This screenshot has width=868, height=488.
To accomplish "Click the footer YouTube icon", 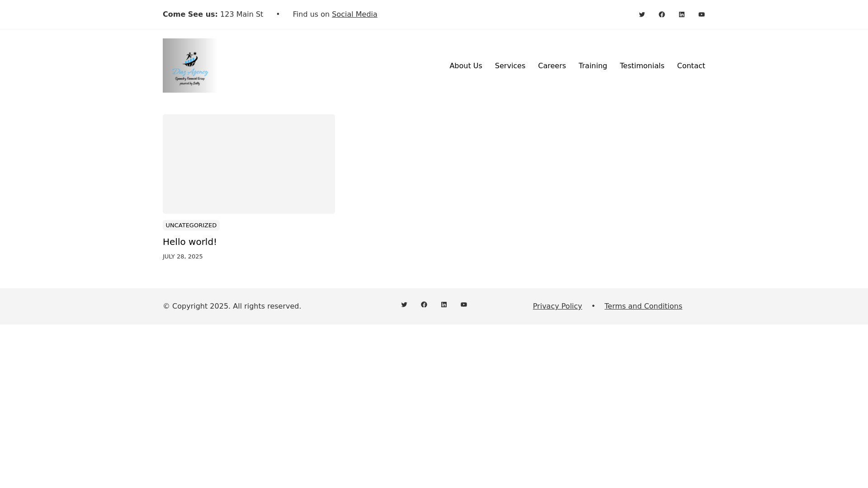I will click(464, 305).
